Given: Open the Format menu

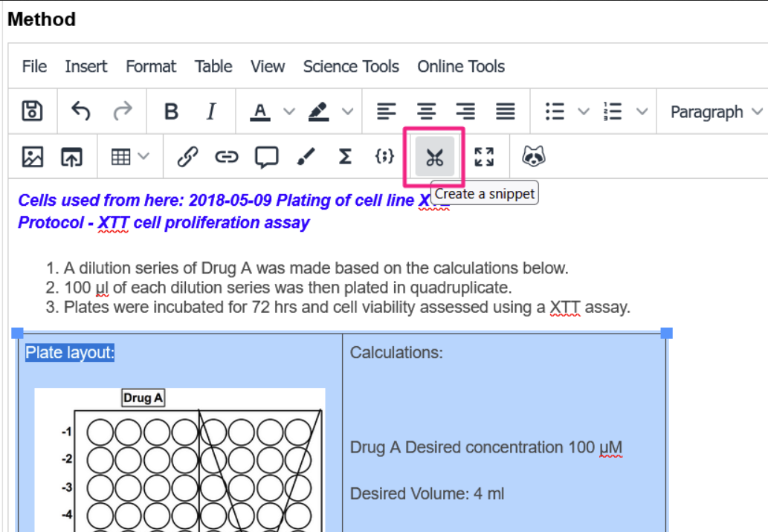Looking at the screenshot, I should pyautogui.click(x=151, y=67).
